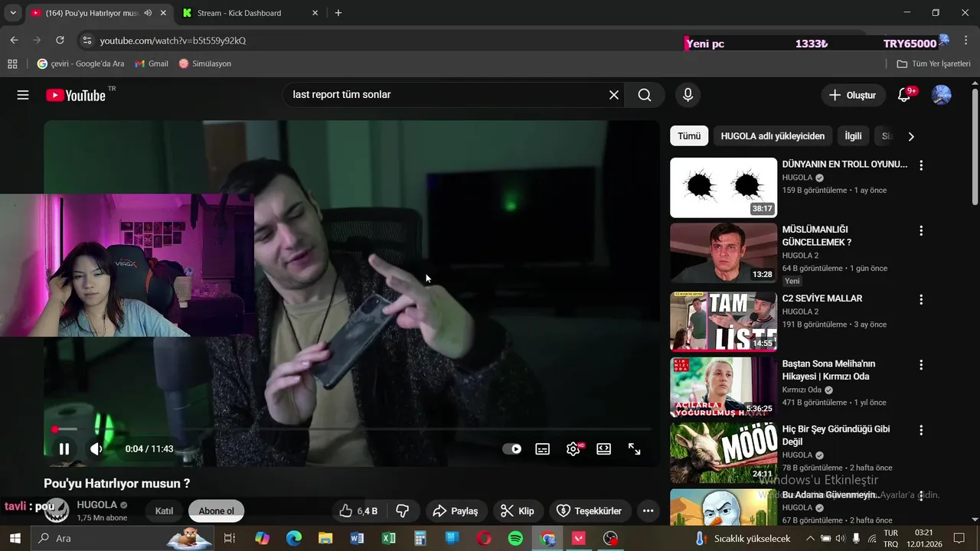Seek using the video progress bar
This screenshot has width=980, height=551.
click(352, 429)
